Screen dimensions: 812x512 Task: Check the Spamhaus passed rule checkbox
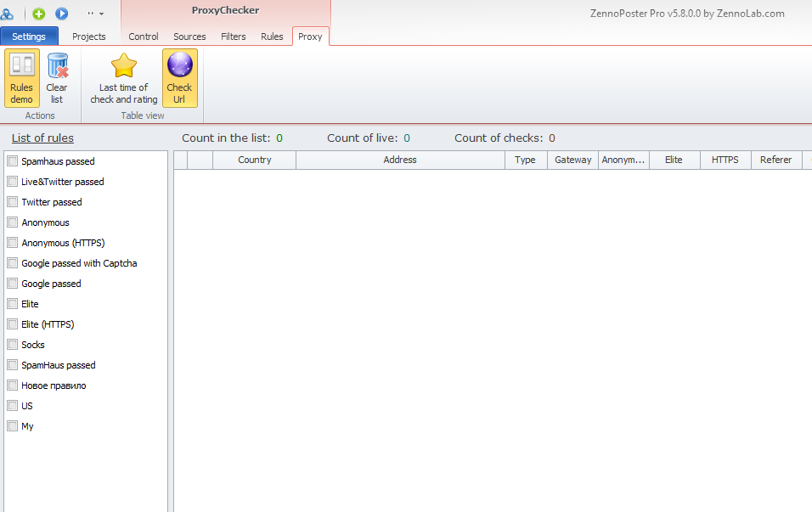(x=13, y=161)
